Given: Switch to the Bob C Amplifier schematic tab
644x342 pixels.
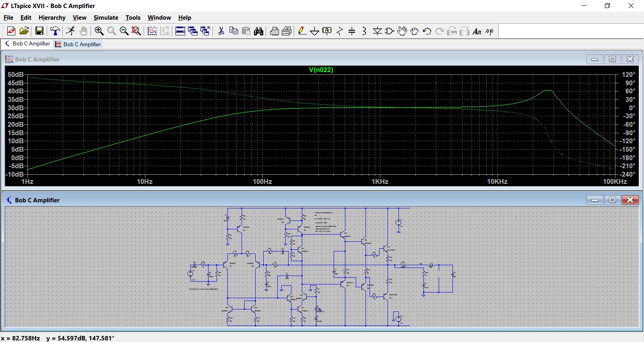Looking at the screenshot, I should pos(27,44).
